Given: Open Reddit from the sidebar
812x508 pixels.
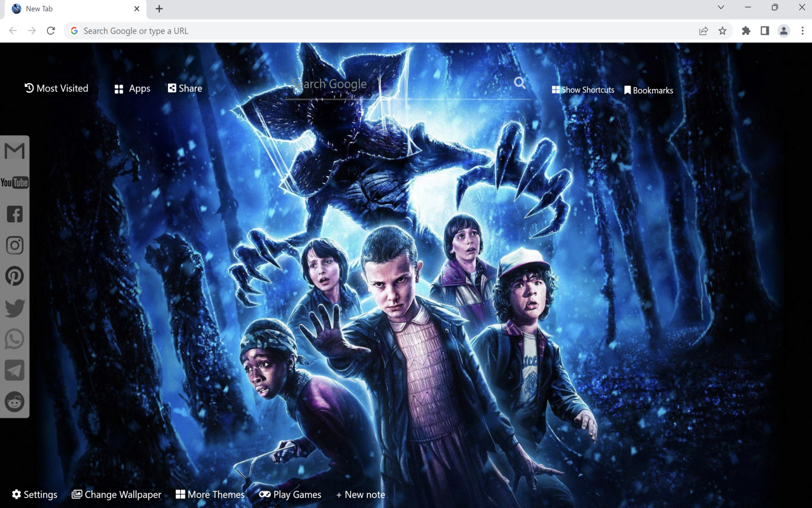Looking at the screenshot, I should point(15,401).
